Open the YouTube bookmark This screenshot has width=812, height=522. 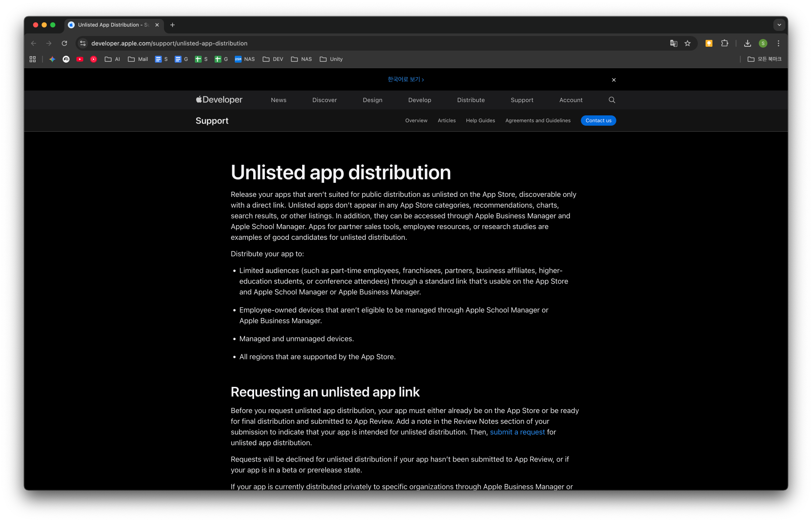point(80,59)
